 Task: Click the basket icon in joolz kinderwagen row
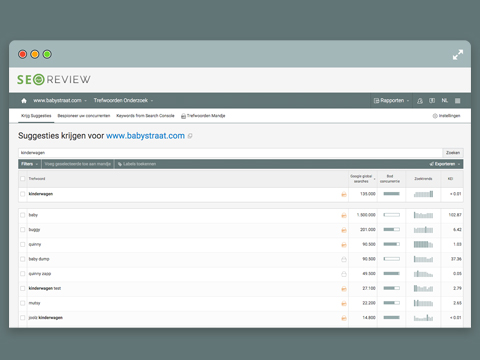tap(344, 318)
